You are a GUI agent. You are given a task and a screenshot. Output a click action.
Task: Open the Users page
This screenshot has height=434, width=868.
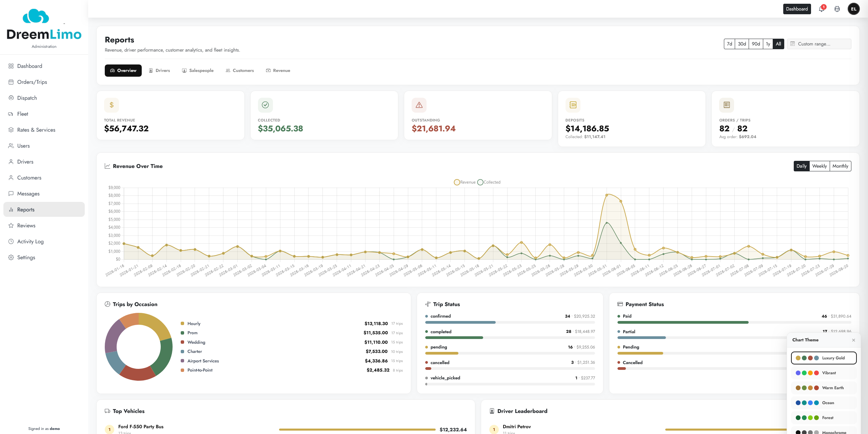[44, 146]
